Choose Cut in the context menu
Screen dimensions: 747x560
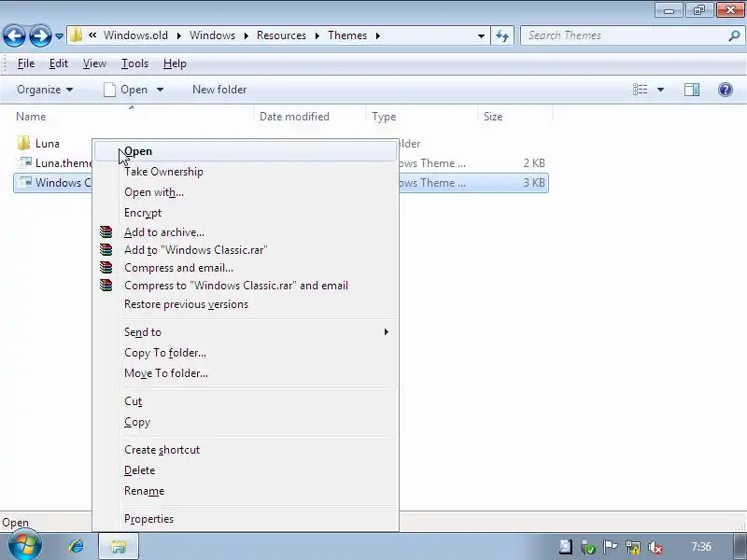[246, 401]
